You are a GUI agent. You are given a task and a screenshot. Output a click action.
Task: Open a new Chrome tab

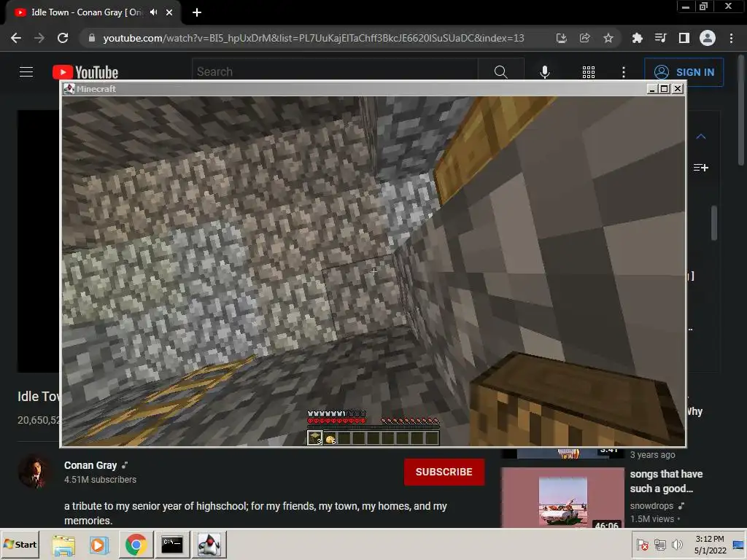[197, 12]
